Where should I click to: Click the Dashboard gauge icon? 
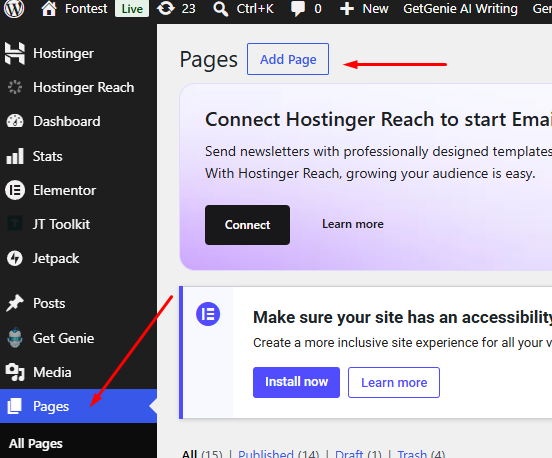15,121
